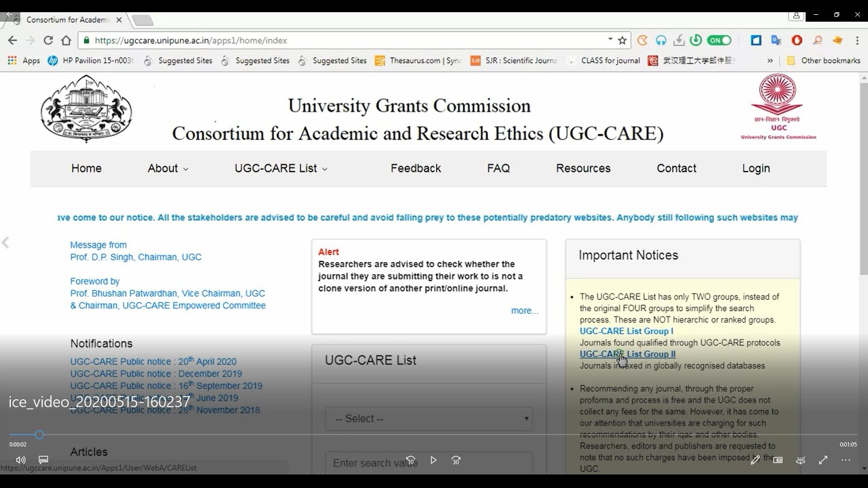Enter fullscreen with the expand arrows icon
Screen dimensions: 868x488
pyautogui.click(x=823, y=460)
